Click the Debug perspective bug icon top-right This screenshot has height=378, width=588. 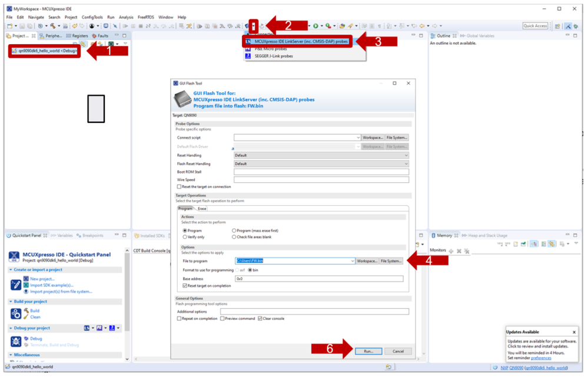(576, 26)
